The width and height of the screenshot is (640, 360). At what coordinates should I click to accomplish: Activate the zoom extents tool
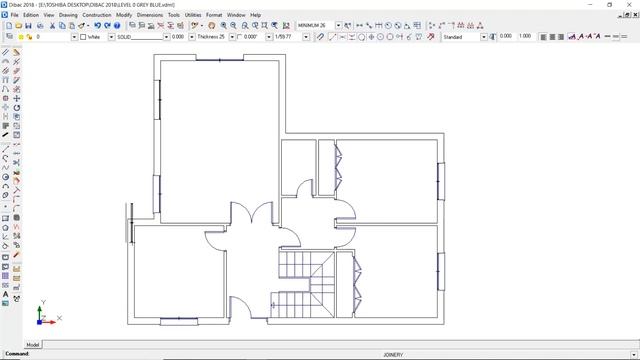264,25
